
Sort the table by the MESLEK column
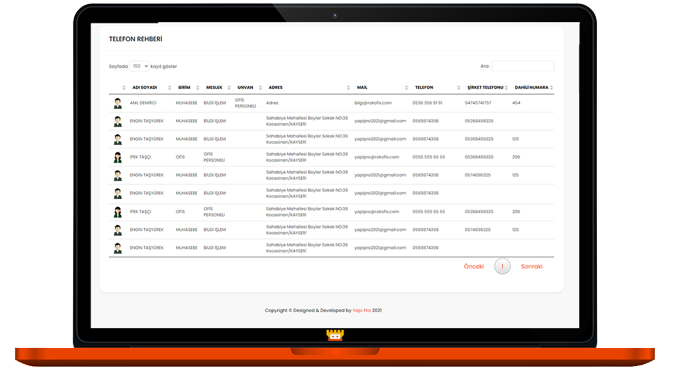coord(214,88)
